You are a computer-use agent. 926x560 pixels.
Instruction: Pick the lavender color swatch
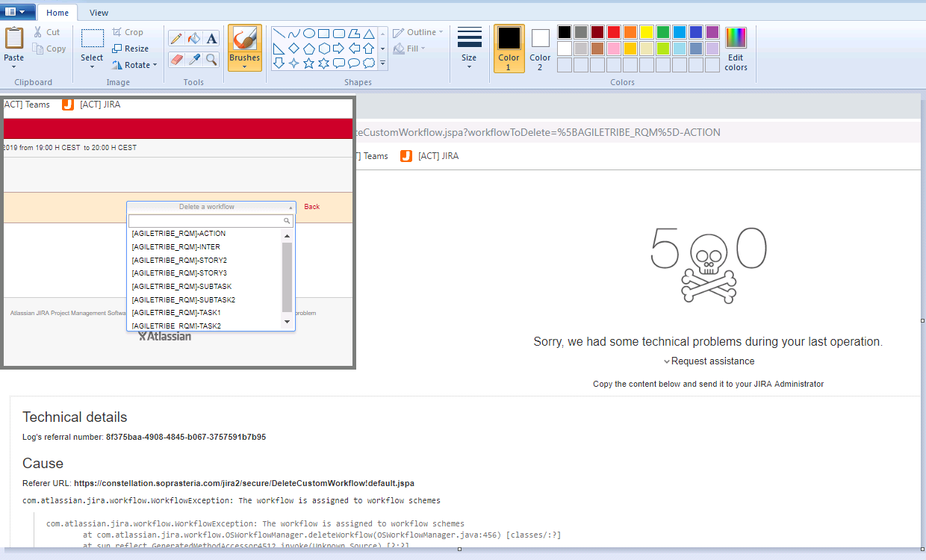tap(712, 49)
